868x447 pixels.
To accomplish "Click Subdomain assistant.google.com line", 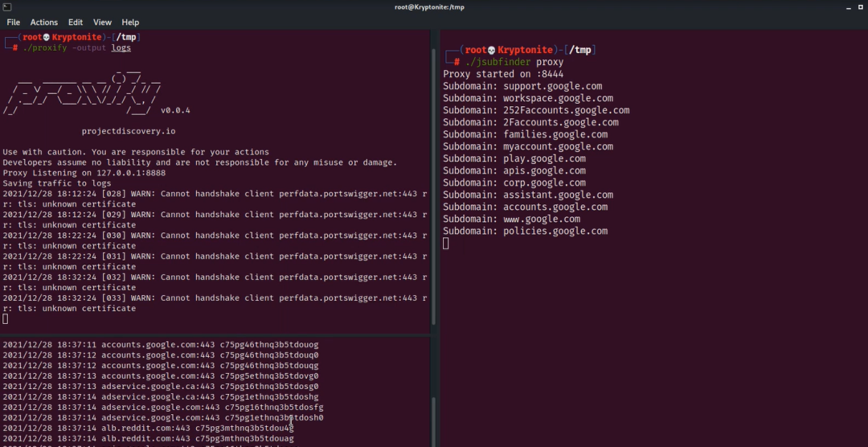I will [528, 195].
